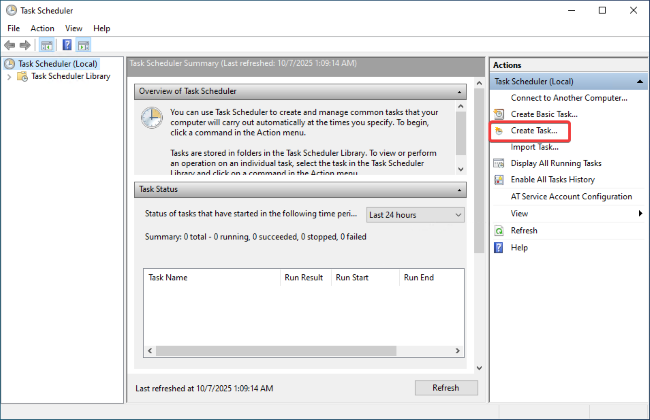Screen dimensions: 650x420
Task: Click the Refresh button at bottom
Action: (445, 388)
